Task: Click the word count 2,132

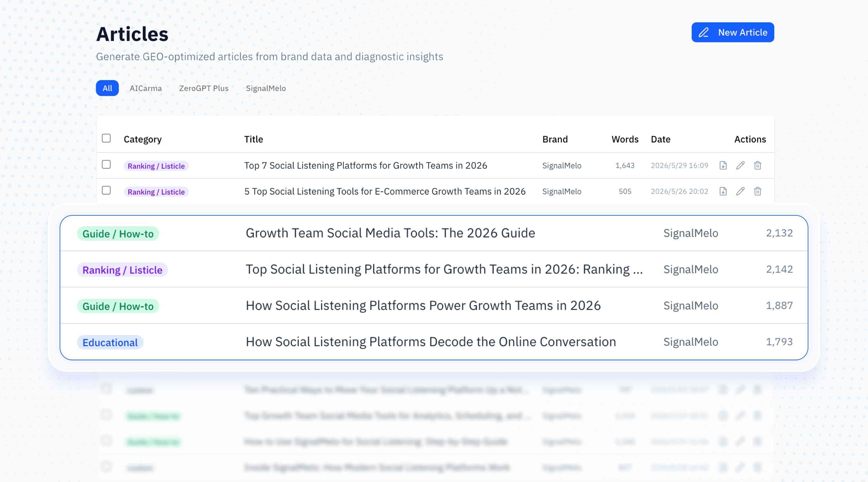Action: point(779,233)
